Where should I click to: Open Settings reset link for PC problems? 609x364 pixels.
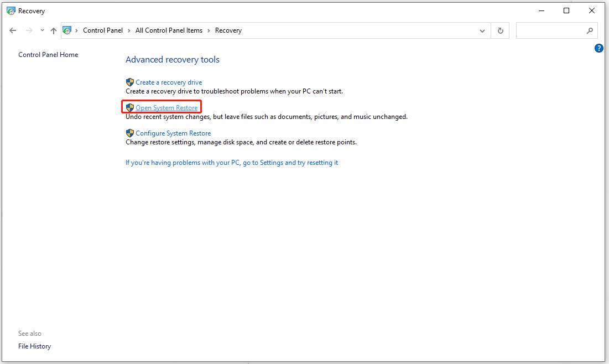click(x=231, y=163)
